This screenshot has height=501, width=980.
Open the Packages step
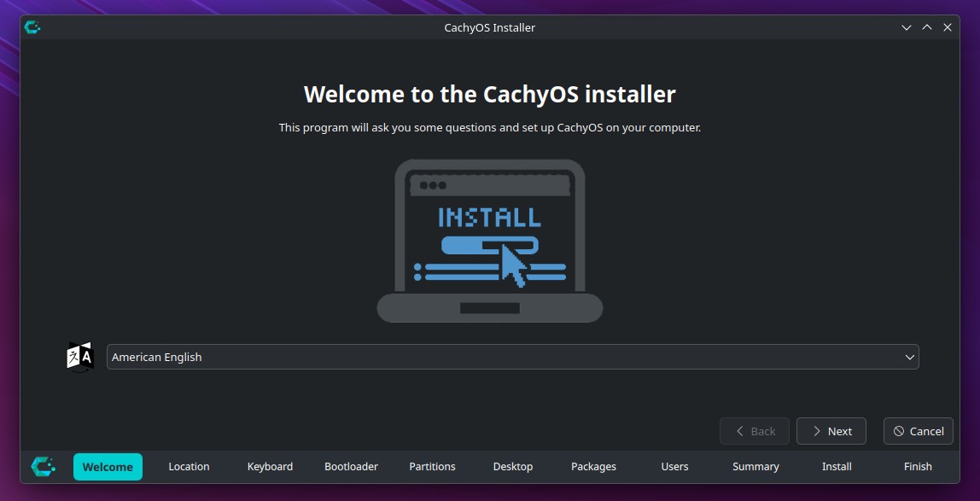coord(593,466)
